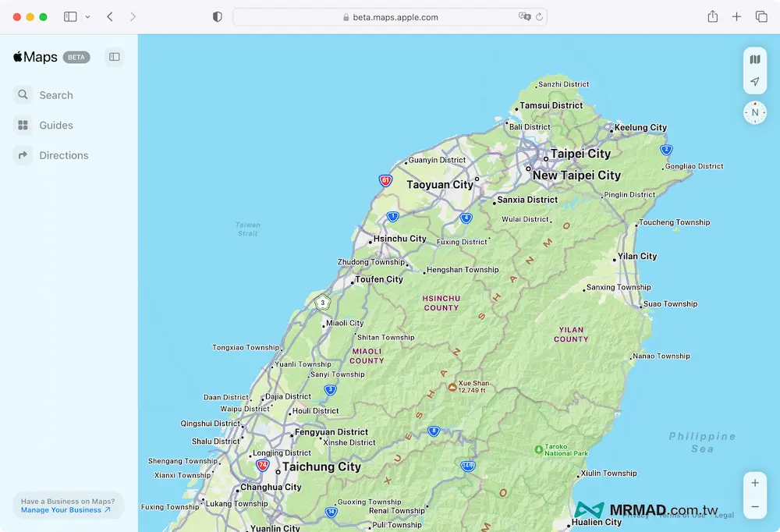The width and height of the screenshot is (780, 532).
Task: Open Safari Share button
Action: (x=712, y=16)
